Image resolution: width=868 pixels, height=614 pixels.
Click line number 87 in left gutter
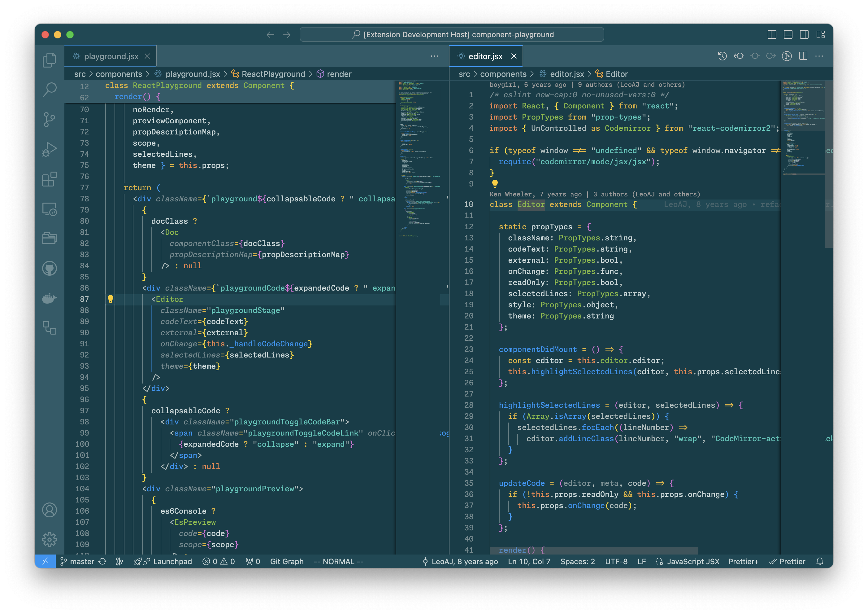(x=84, y=299)
